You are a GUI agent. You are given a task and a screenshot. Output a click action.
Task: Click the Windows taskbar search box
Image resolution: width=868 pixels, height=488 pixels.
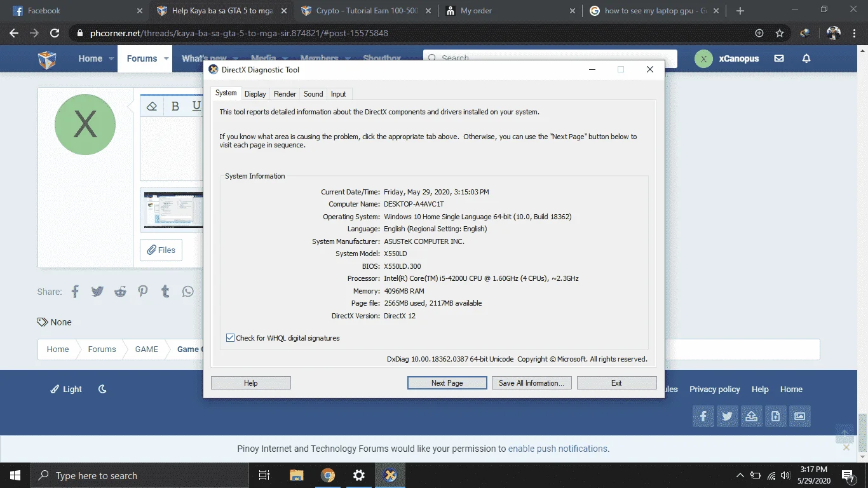tap(139, 475)
